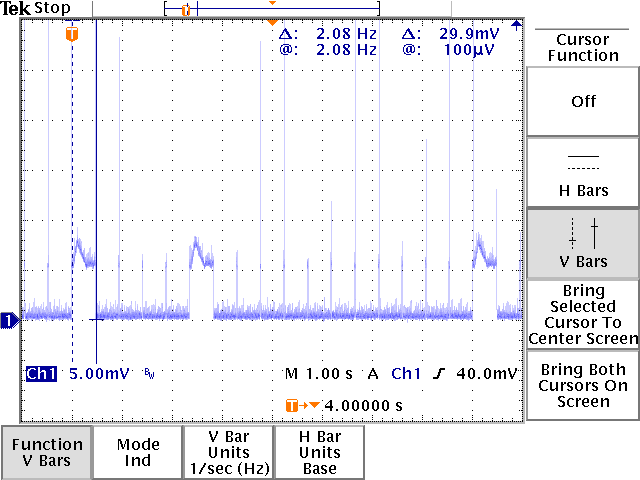640x480 pixels.
Task: Open the Function V Bars bottom menu
Action: point(47,452)
